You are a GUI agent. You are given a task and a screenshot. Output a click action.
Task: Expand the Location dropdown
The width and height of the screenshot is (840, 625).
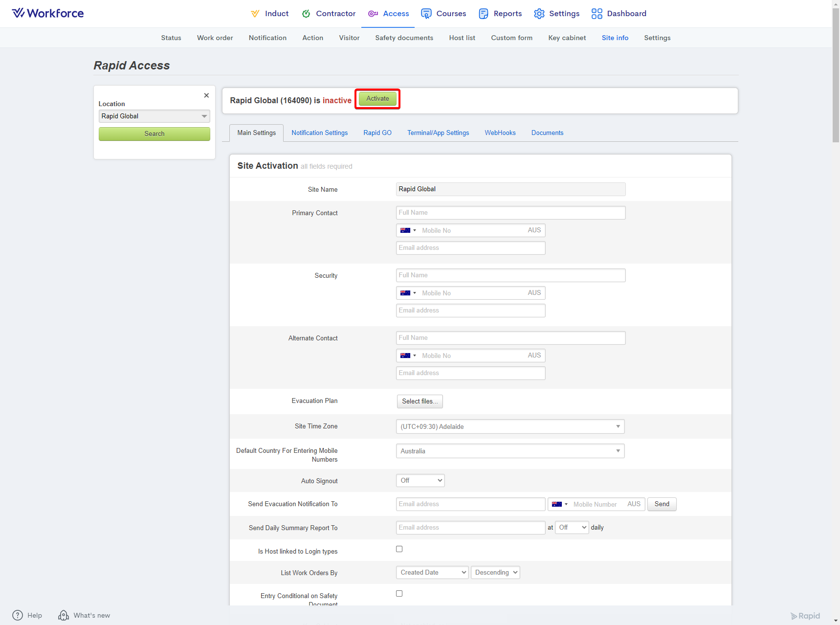pos(155,116)
